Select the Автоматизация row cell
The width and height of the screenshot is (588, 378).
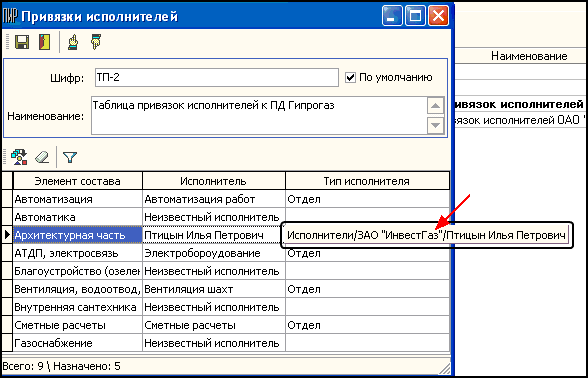(78, 199)
